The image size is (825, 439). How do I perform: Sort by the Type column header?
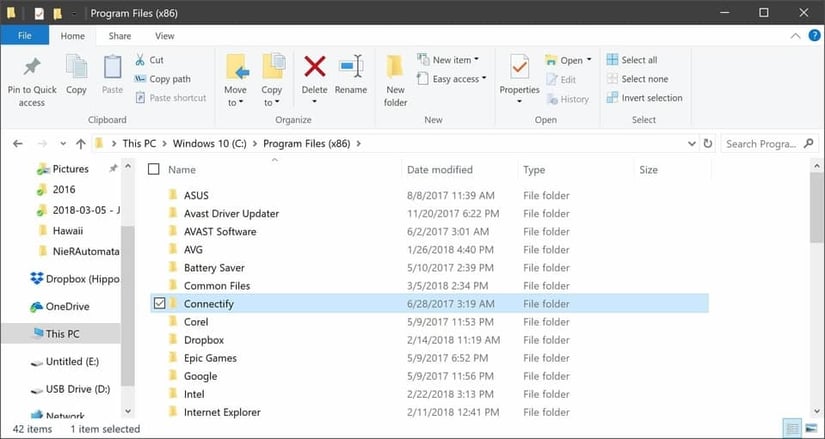pyautogui.click(x=534, y=169)
